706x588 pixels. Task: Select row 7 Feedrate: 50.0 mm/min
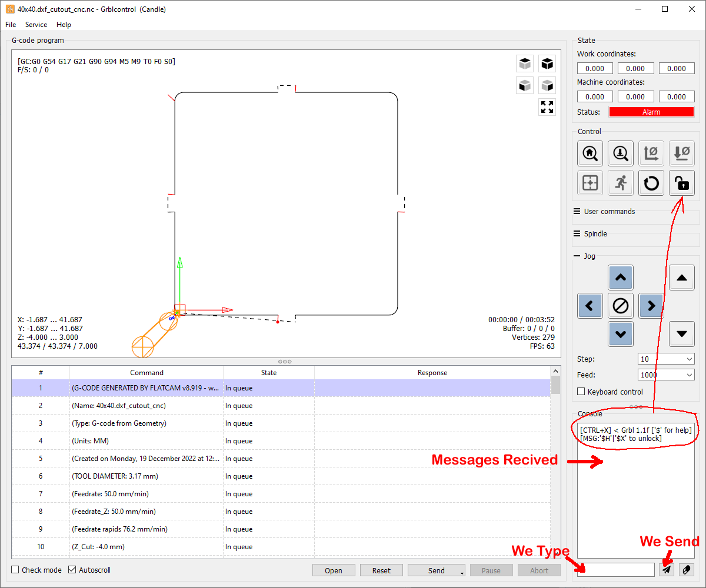click(x=281, y=494)
